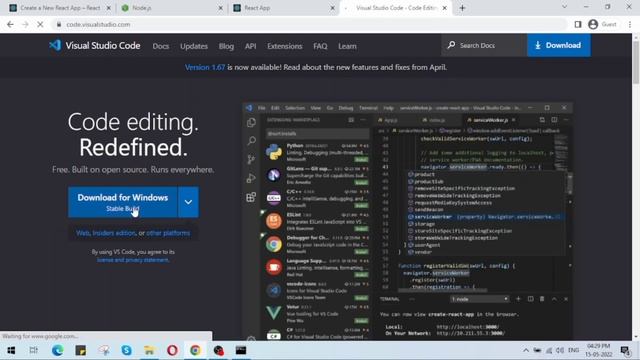Close the Visual Studio Code browser tab
Viewport: 640px width, 360px height.
[444, 8]
